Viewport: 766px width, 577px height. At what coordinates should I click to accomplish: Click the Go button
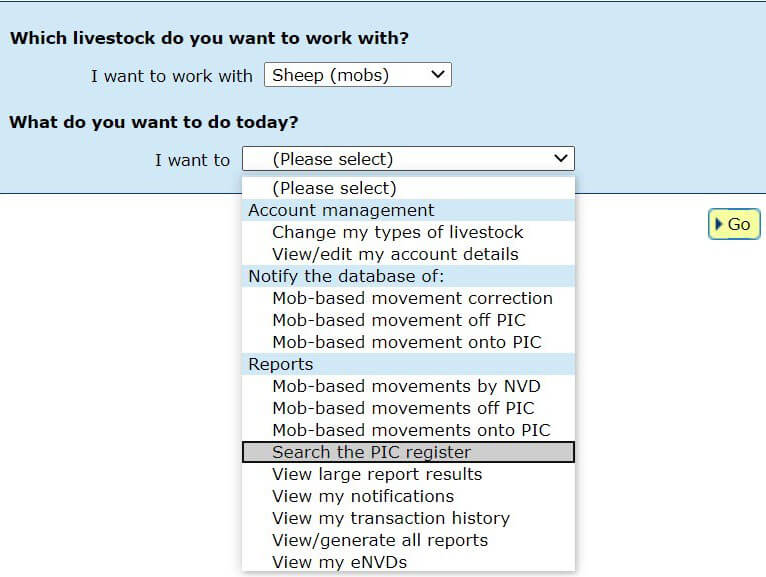click(x=734, y=225)
